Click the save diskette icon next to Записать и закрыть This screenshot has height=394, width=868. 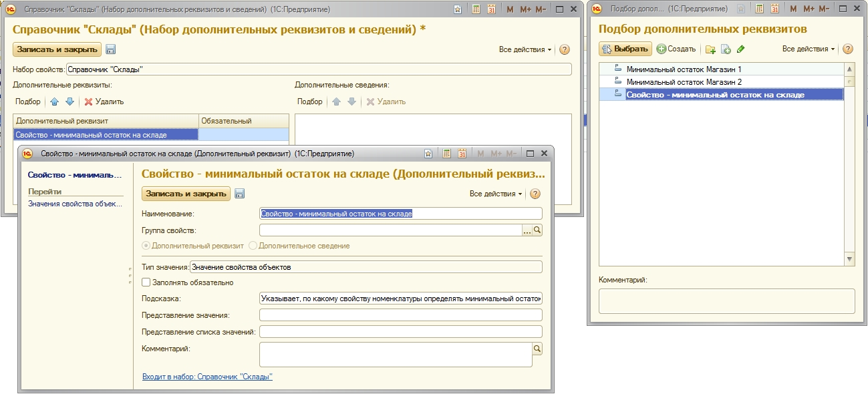(x=241, y=194)
